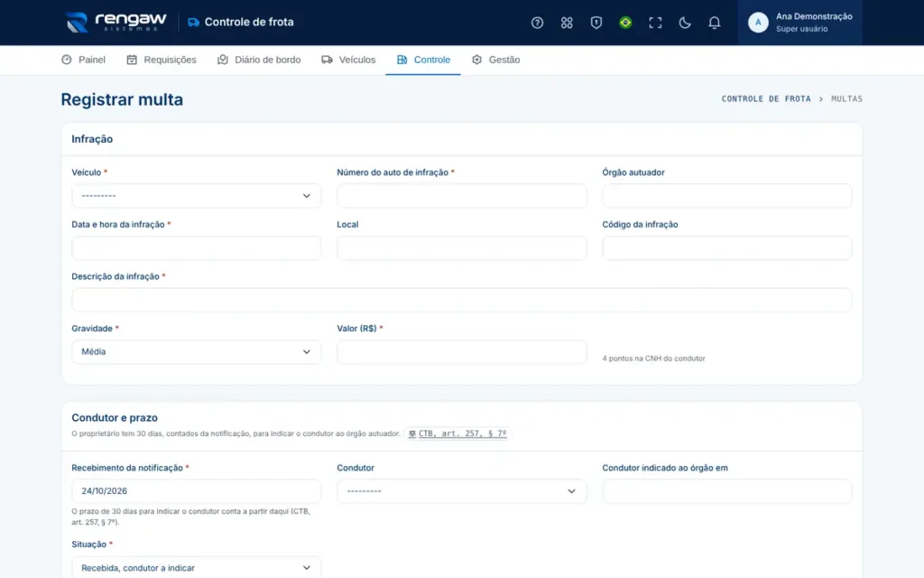
Task: Select the Controle tab
Action: click(423, 60)
